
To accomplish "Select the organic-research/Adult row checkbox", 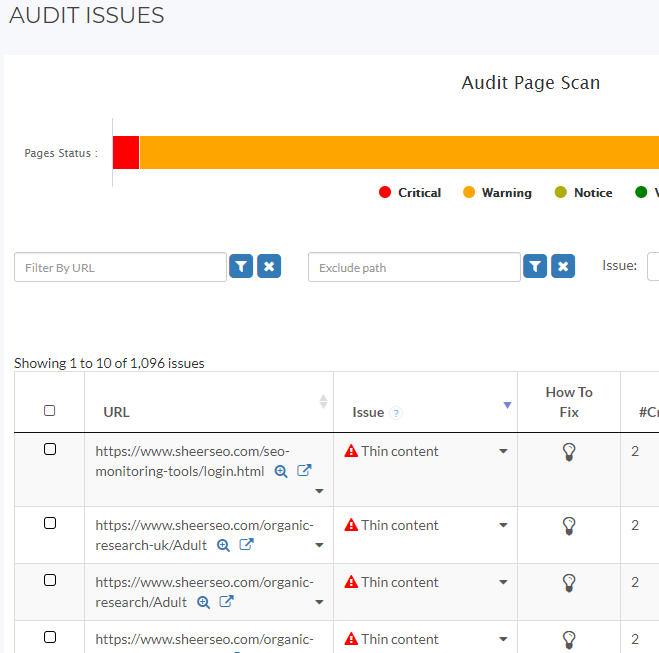I will pos(50,580).
